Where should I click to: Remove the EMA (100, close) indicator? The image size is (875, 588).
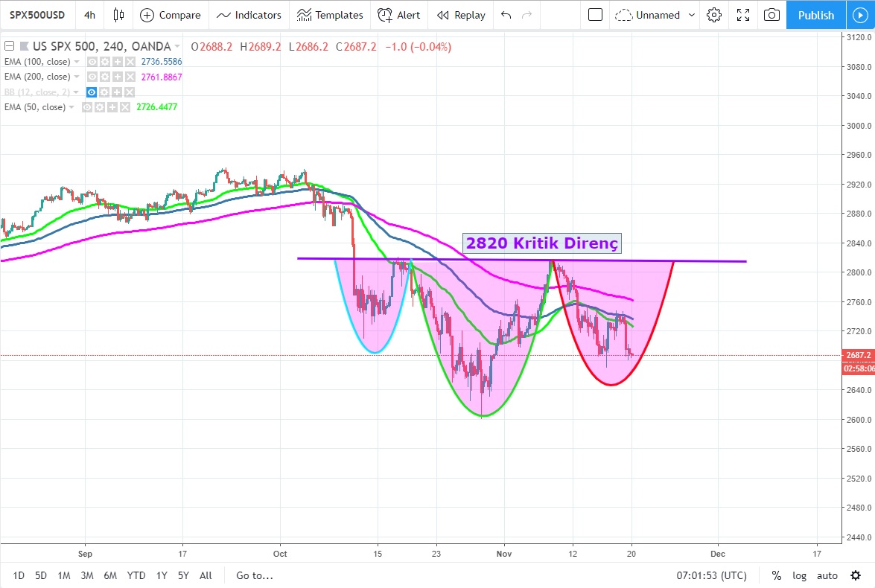point(130,62)
